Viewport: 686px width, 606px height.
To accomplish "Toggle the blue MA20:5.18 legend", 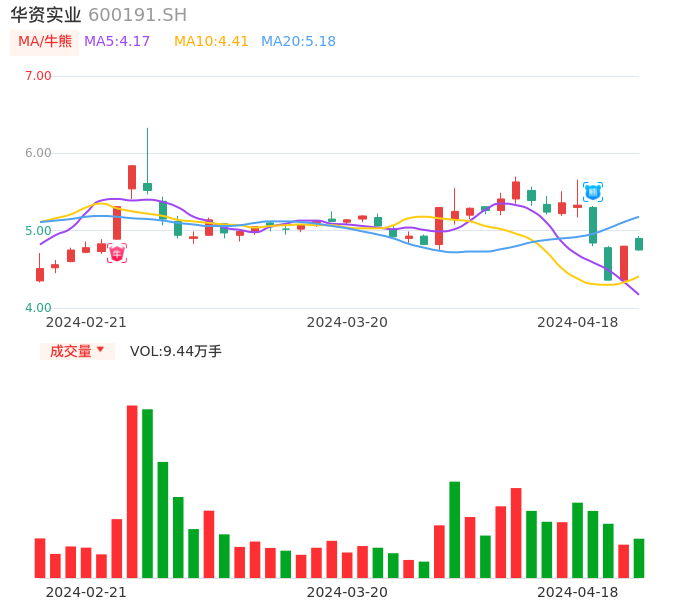I will (298, 42).
